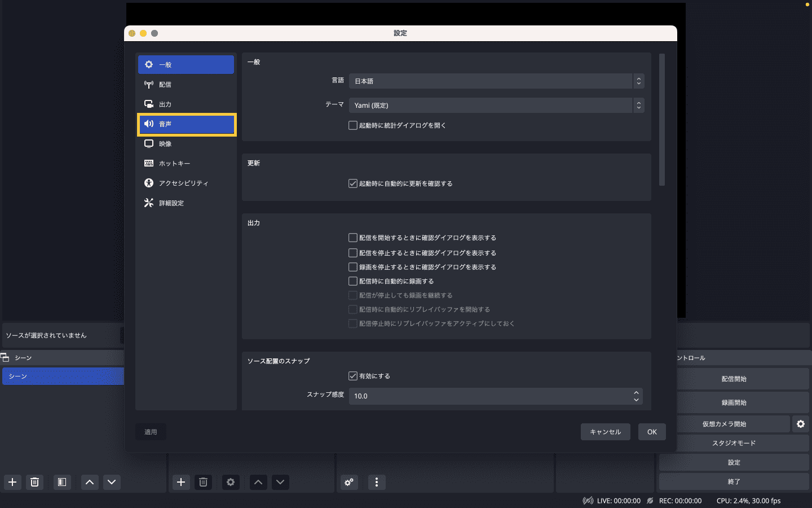Open the 映像 (Video) settings category
The image size is (812, 508).
click(186, 144)
